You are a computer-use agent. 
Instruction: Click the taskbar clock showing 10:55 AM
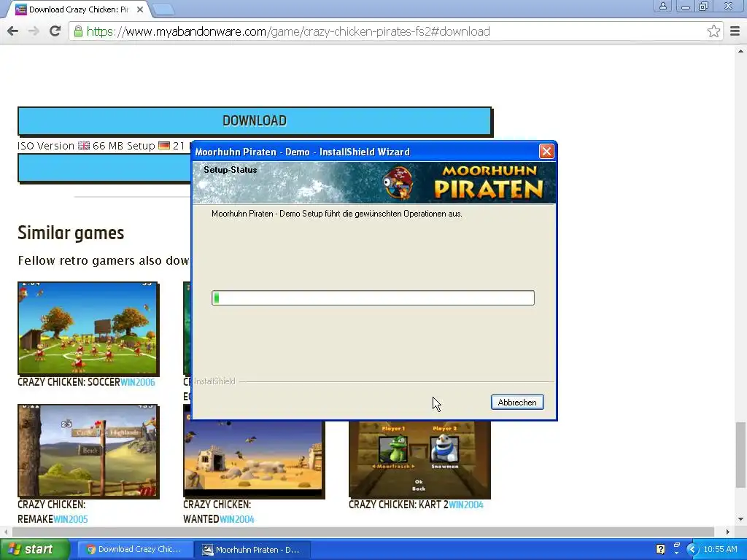point(720,550)
